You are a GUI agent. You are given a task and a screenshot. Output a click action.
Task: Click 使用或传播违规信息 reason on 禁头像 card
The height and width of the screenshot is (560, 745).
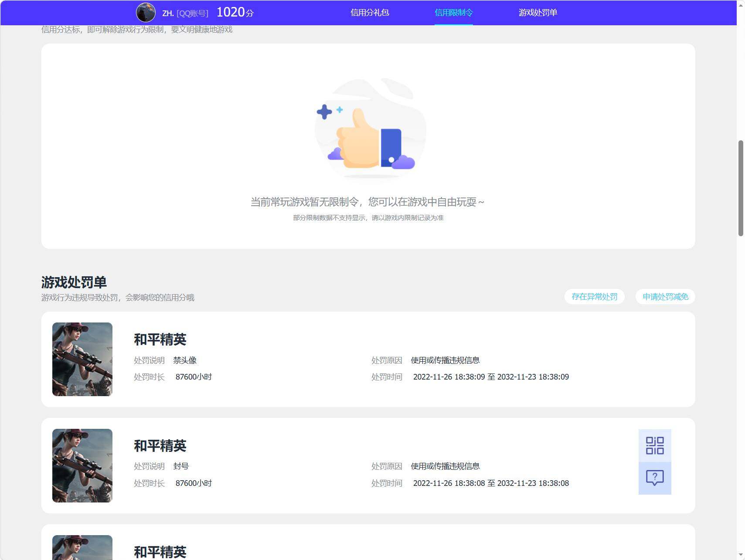click(x=445, y=360)
